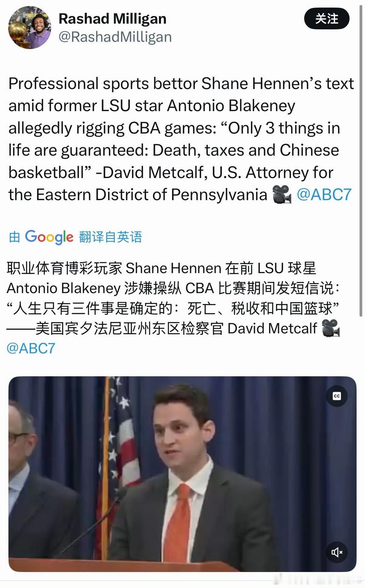Open Rashad Milligan's profile avatar
The height and width of the screenshot is (588, 365).
point(30,28)
